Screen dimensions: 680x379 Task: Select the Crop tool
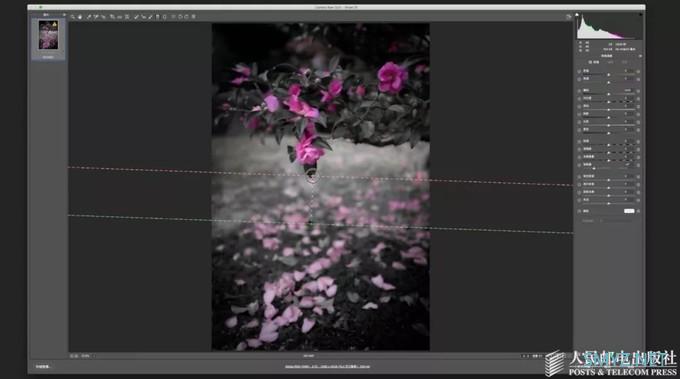click(x=112, y=16)
